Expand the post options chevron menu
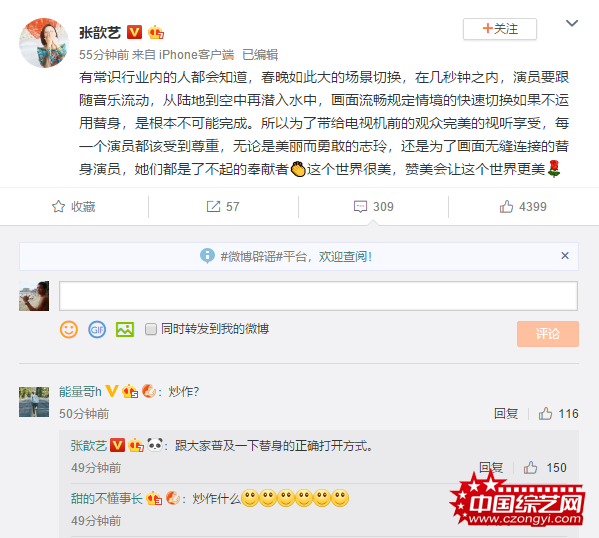The width and height of the screenshot is (599, 538). click(571, 23)
